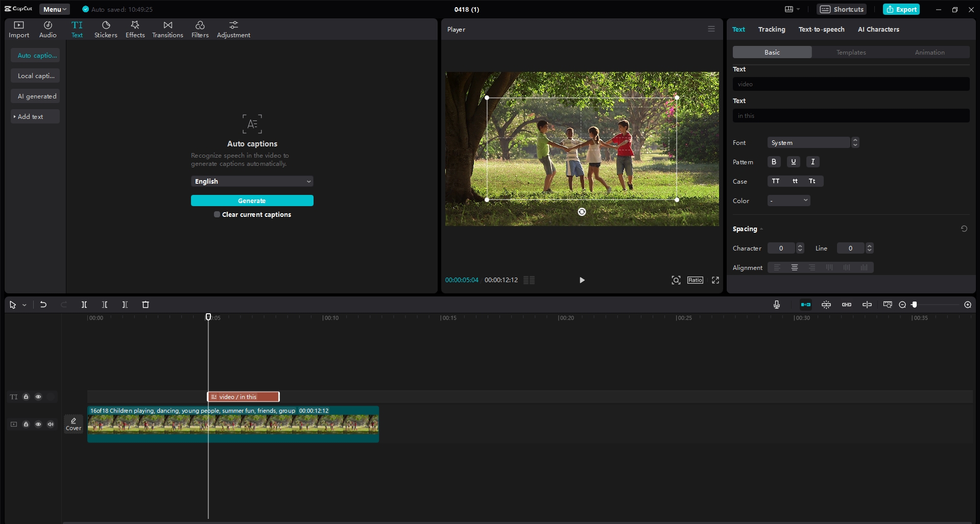This screenshot has height=524, width=980.
Task: Click the zoom-out minus icon on timeline
Action: [x=902, y=305]
